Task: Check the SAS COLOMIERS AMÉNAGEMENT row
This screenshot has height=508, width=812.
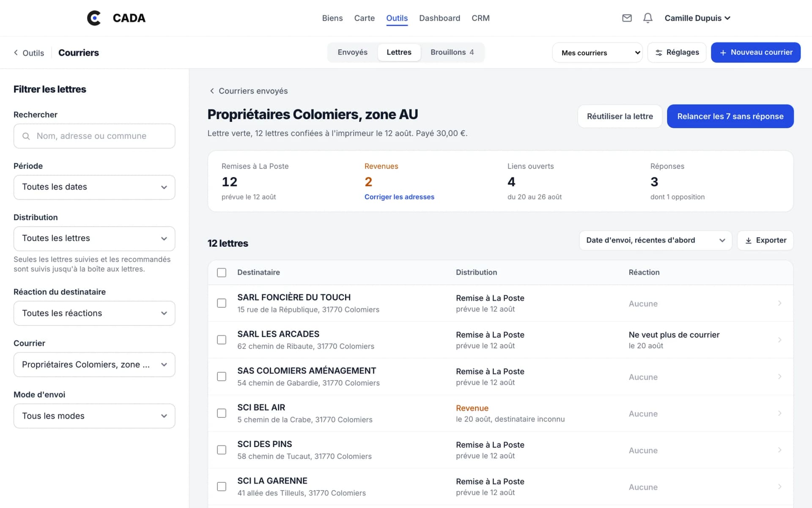Action: (222, 376)
